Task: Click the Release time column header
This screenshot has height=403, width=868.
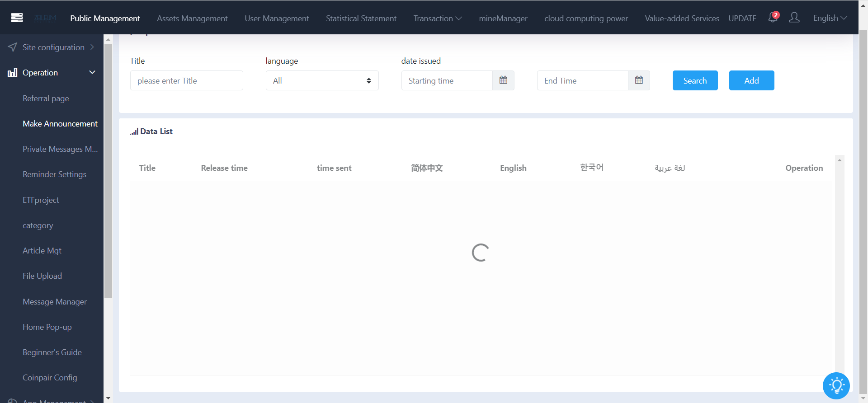Action: tap(224, 168)
